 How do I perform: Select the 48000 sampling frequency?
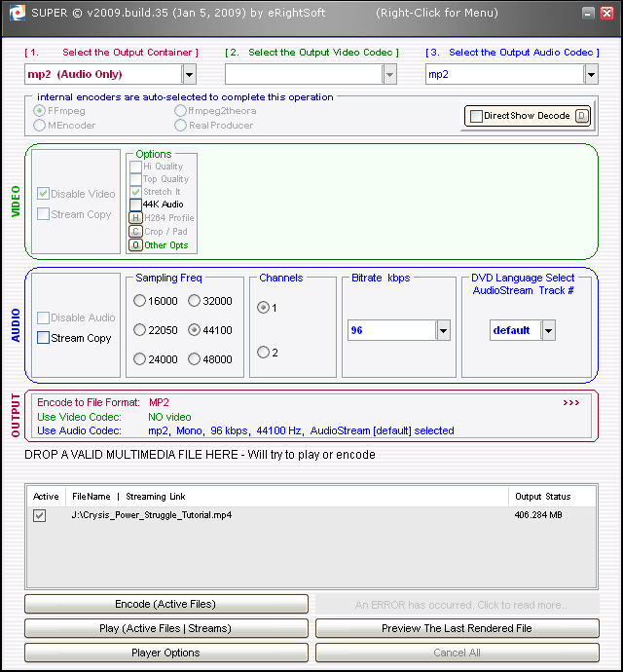tap(195, 359)
